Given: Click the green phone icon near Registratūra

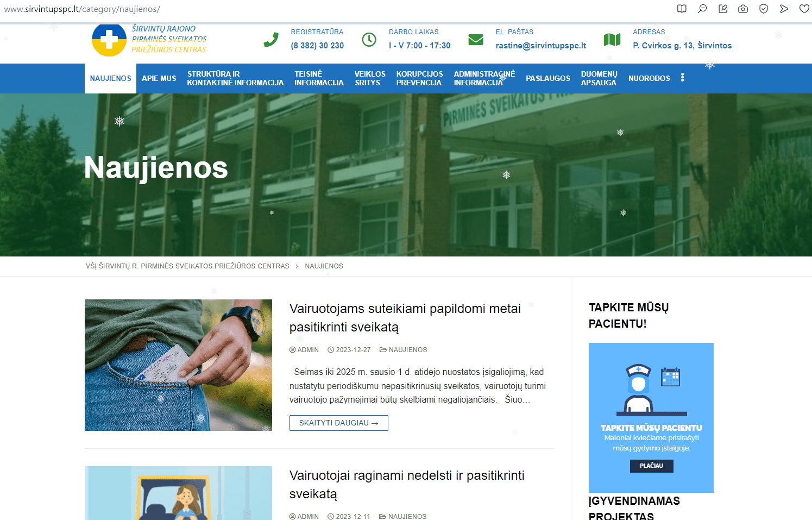Looking at the screenshot, I should coord(271,40).
